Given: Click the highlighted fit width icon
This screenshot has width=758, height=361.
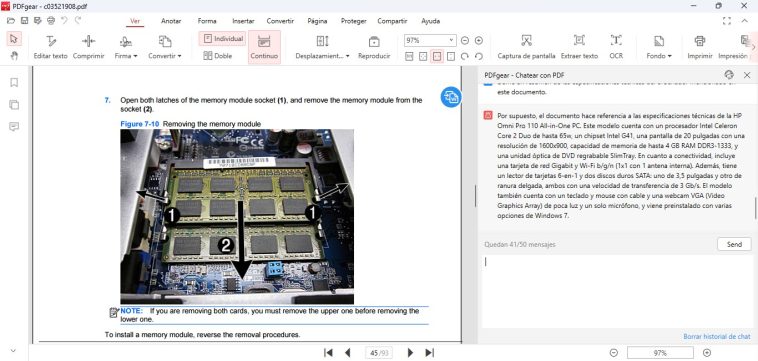Looking at the screenshot, I should 437,57.
